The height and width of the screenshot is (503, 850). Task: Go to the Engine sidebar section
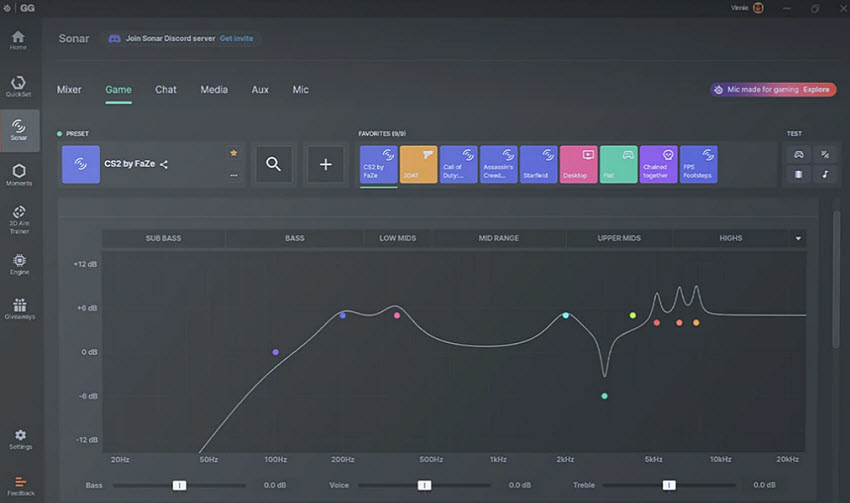coord(19,265)
